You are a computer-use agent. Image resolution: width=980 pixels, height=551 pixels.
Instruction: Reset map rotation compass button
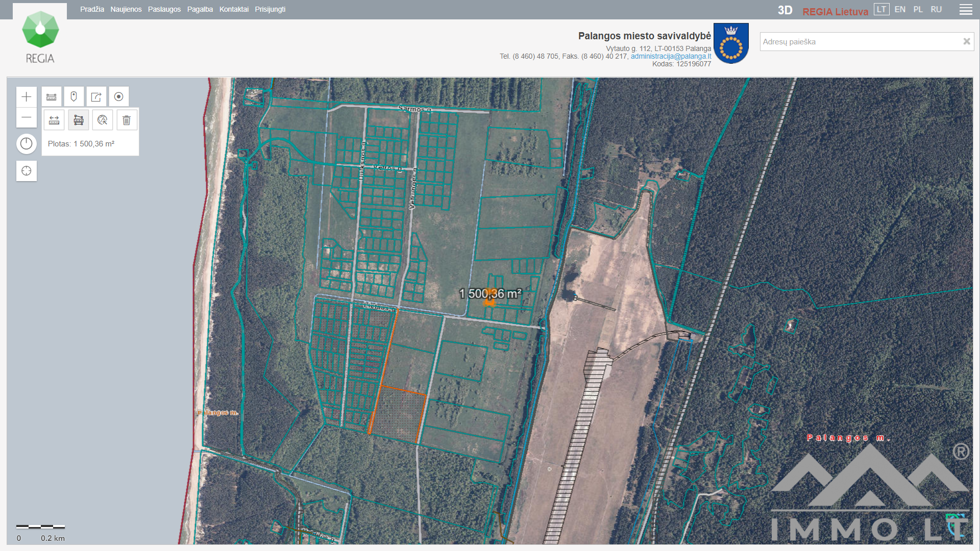tap(27, 144)
